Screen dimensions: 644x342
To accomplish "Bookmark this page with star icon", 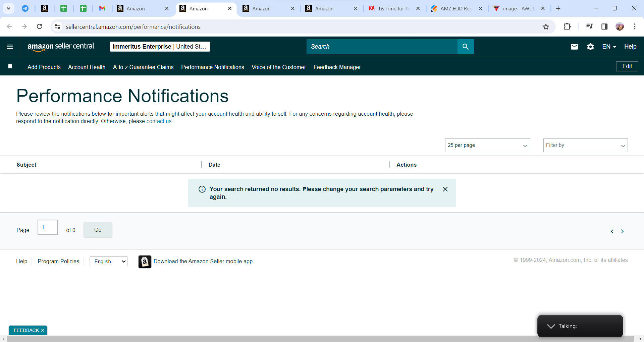I will (546, 26).
